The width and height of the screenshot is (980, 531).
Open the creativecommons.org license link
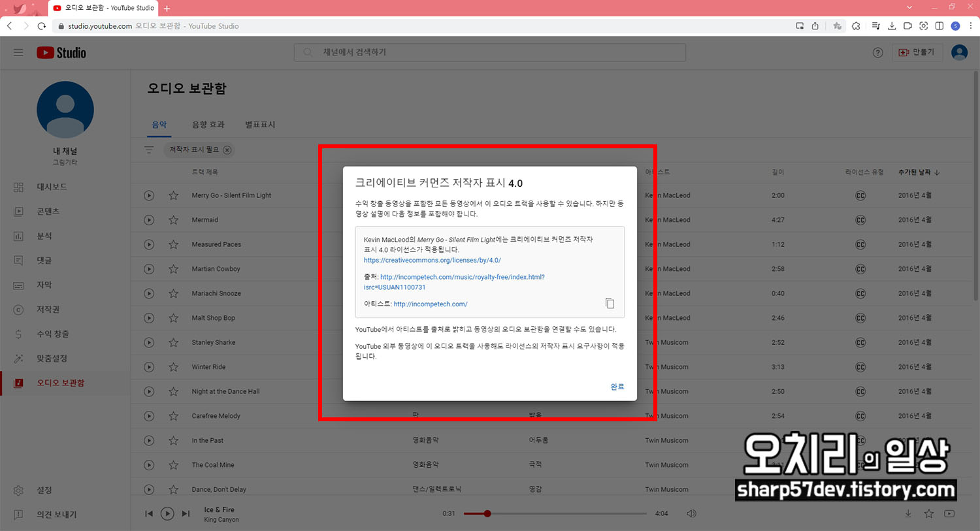(432, 260)
